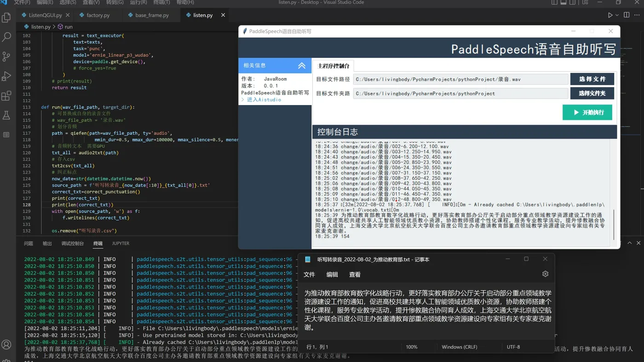644x362 pixels.
Task: Maximize the terminal panel with chevron
Action: point(629,243)
